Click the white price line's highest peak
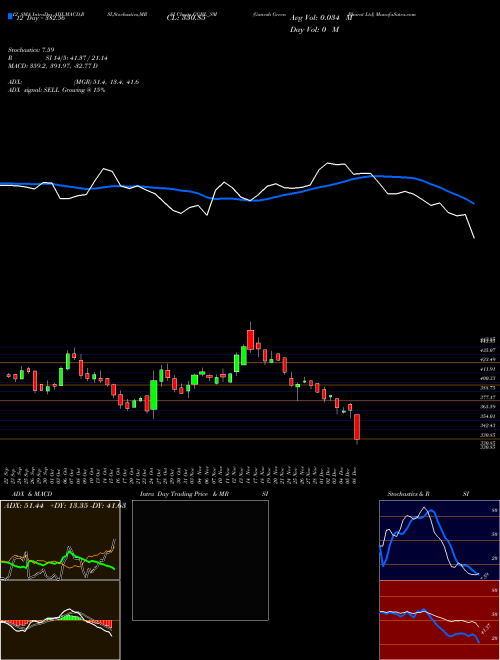 coord(328,163)
